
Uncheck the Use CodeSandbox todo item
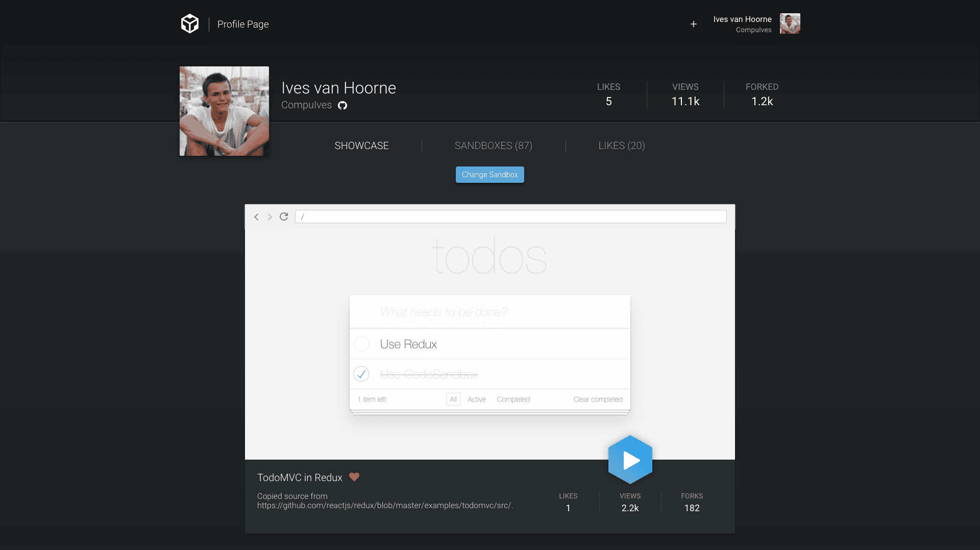(361, 374)
